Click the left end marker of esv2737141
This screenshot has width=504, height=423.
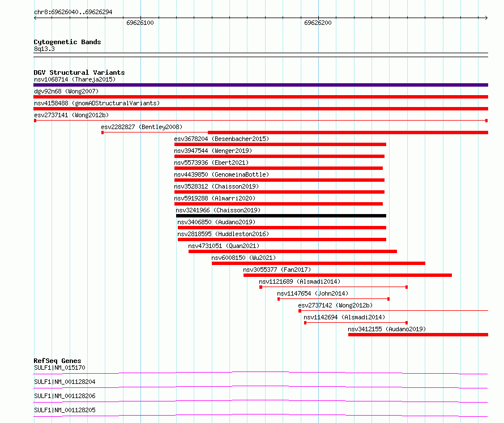(35, 121)
